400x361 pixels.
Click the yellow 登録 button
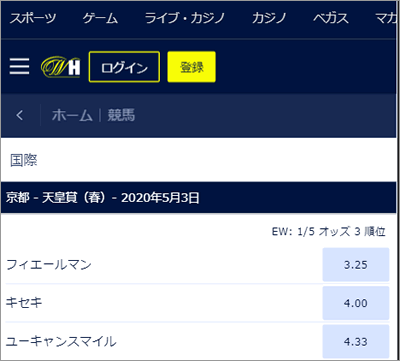click(191, 67)
